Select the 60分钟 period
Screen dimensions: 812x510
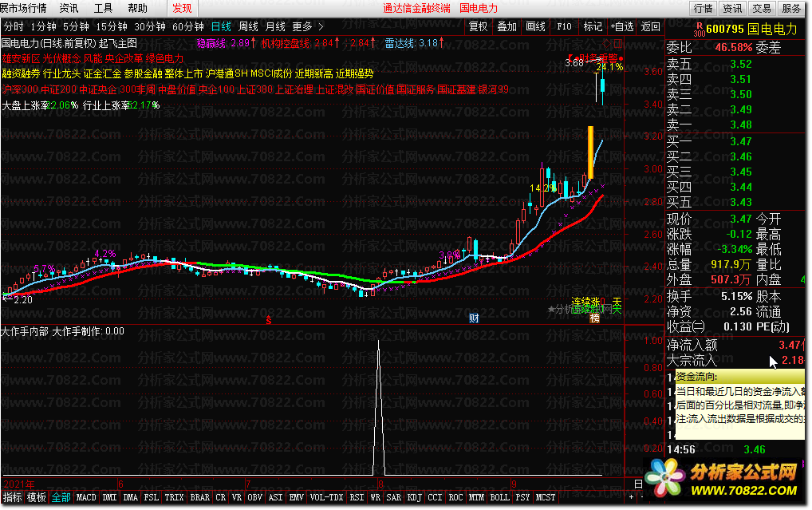point(188,26)
